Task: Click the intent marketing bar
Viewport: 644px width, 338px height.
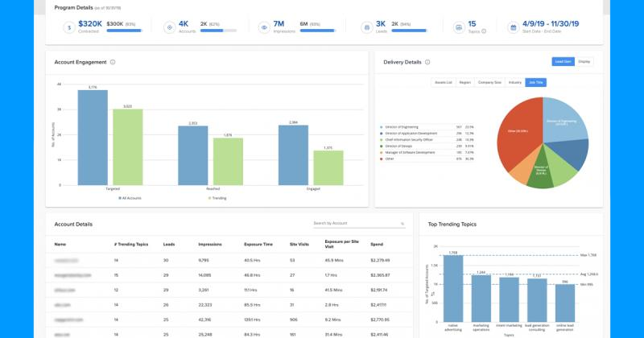Action: [x=509, y=299]
